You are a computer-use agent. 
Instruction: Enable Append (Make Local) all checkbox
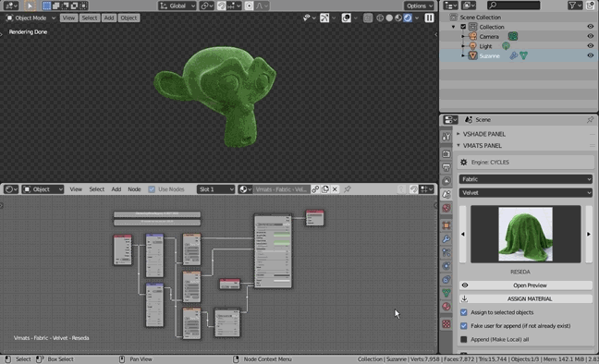coord(464,339)
